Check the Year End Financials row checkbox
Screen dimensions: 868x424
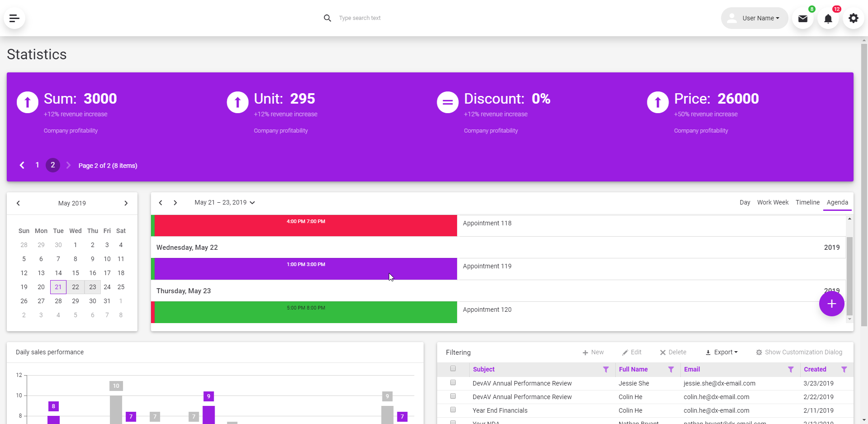pos(453,410)
